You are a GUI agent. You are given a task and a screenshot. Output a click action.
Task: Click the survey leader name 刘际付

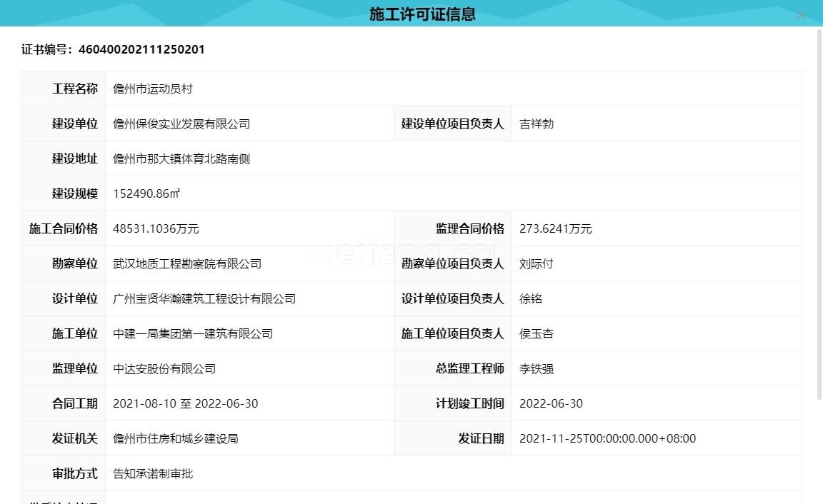537,264
